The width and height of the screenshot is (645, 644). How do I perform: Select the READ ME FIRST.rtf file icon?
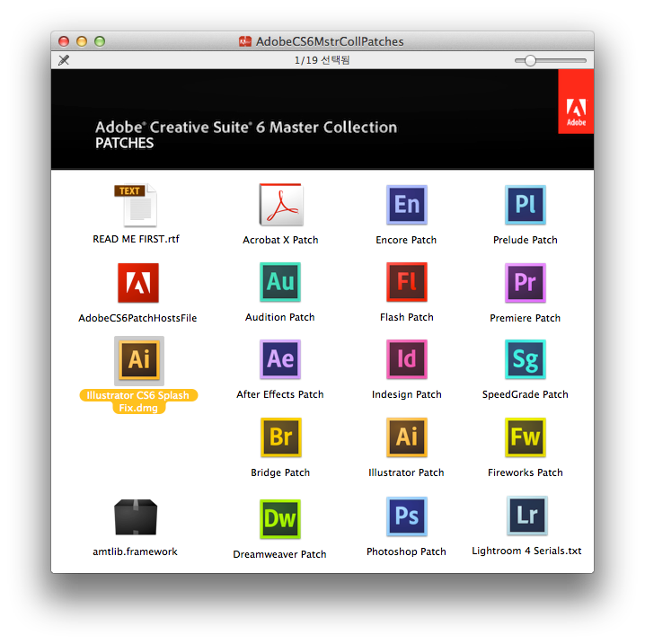pyautogui.click(x=137, y=205)
